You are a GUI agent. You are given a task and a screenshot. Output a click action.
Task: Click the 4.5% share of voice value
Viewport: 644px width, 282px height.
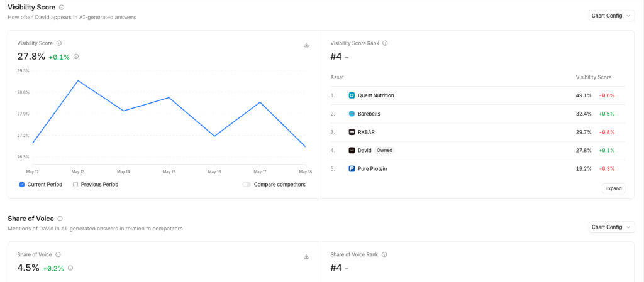[28, 268]
